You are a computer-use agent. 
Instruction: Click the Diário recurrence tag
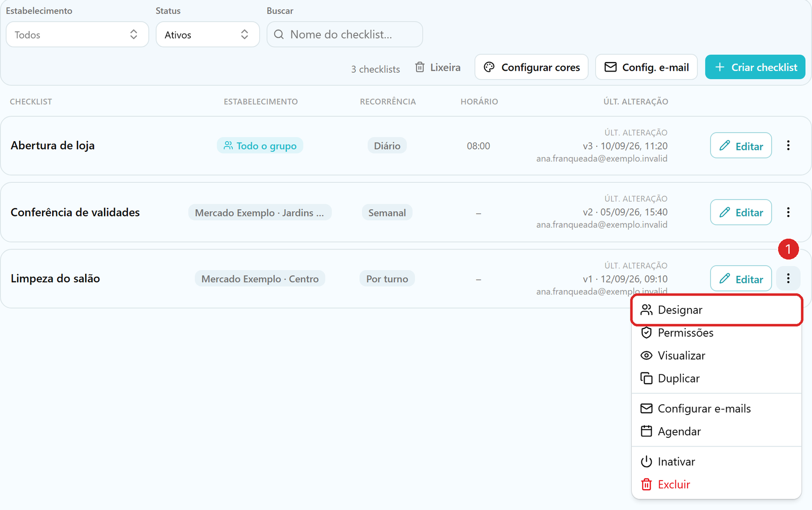click(x=387, y=146)
